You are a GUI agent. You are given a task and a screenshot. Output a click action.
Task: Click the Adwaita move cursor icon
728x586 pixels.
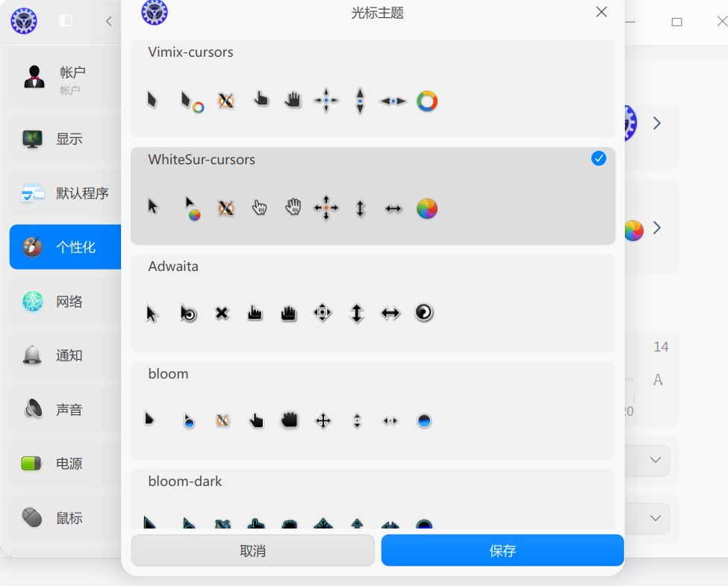coord(323,313)
